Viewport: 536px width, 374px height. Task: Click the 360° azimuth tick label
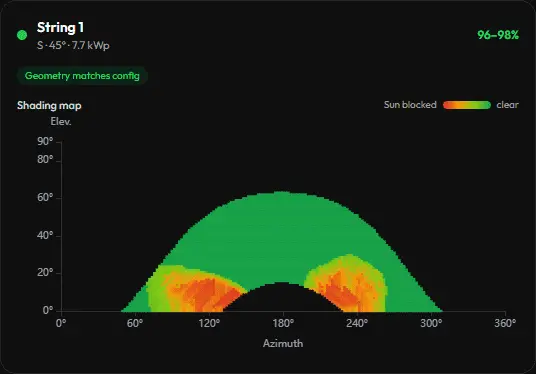point(505,323)
